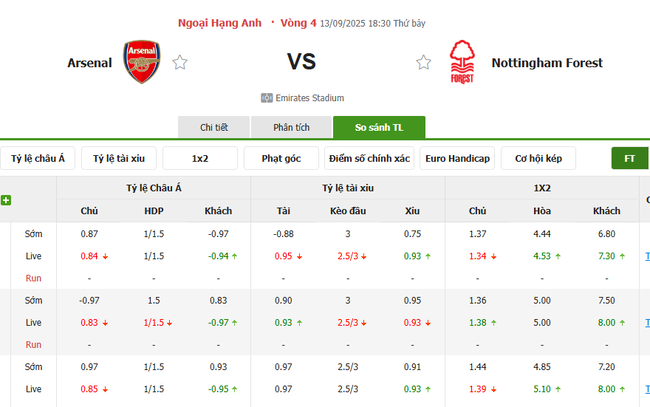Screen dimensions: 650x407
Task: Filter by Tỷ lệ tài xỉu
Action: coord(119,159)
